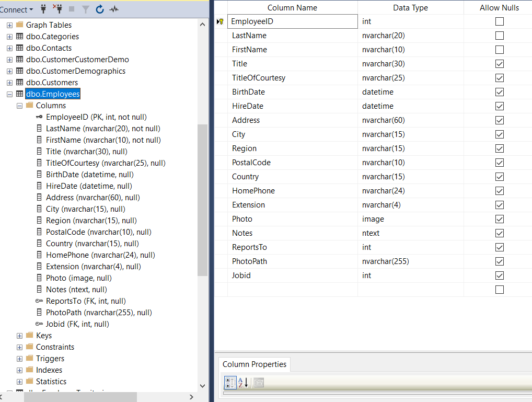Click the Jobid foreign key icon
532x402 pixels.
tap(39, 324)
